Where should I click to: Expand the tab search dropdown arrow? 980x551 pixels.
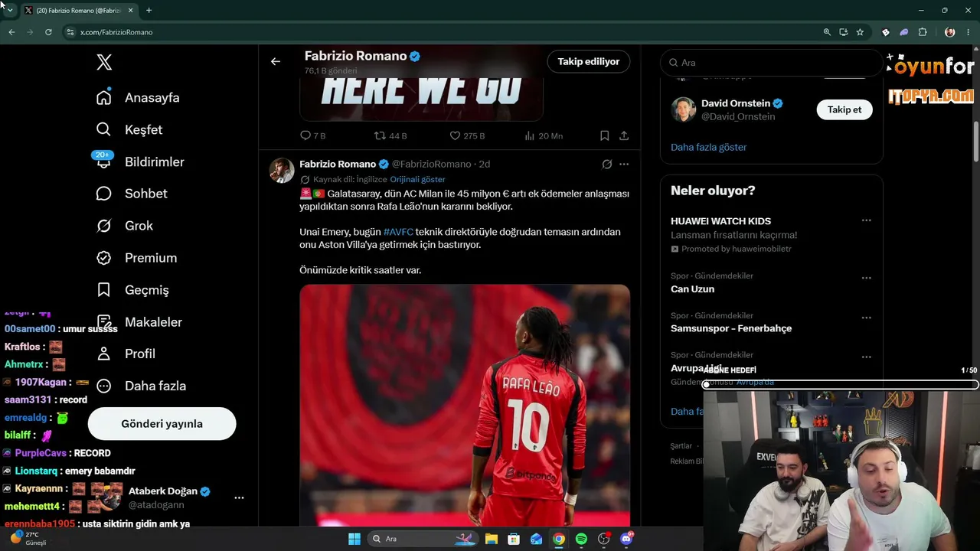9,11
